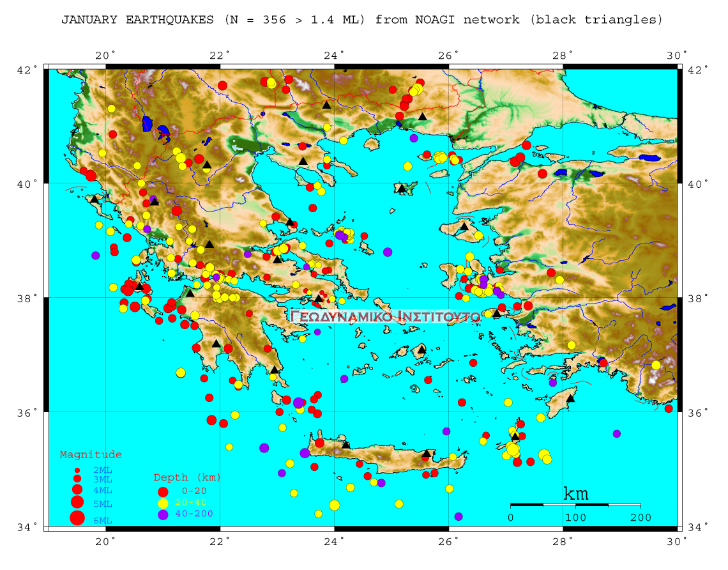Click the red "Magnitude" legend heading

(x=91, y=454)
